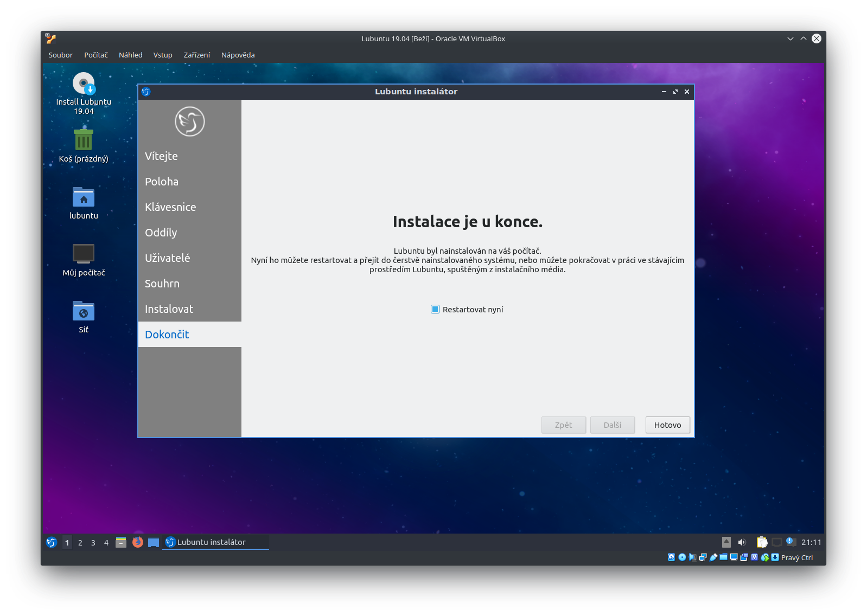Open the Zařízení menu

[197, 55]
